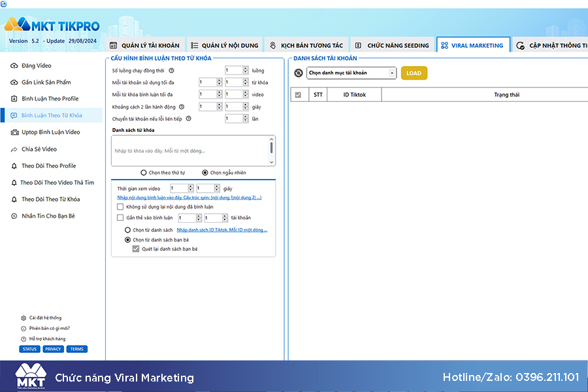
Task: Open Cập Nhật Thông Tin tab
Action: [x=551, y=45]
